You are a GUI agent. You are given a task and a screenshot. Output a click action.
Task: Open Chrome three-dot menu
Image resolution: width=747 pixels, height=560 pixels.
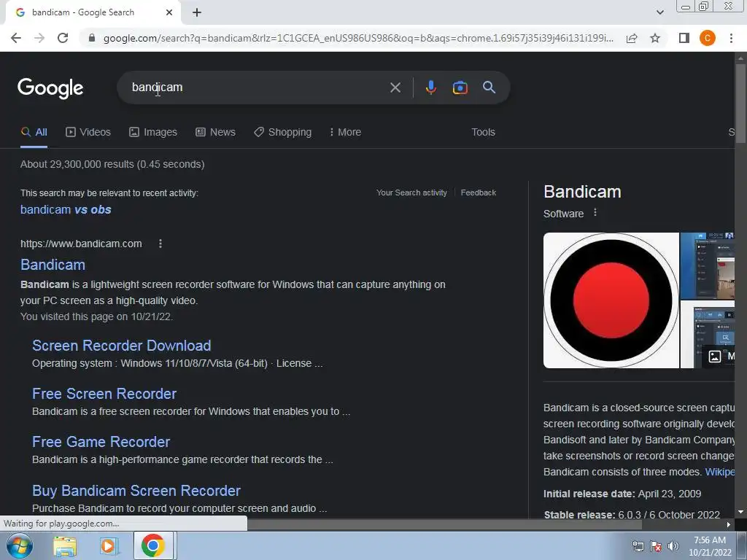(731, 38)
